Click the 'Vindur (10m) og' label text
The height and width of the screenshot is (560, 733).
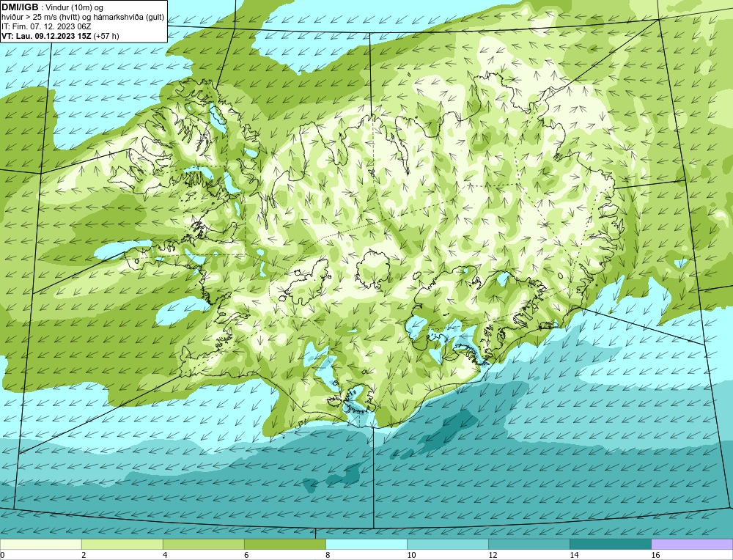(75, 7)
